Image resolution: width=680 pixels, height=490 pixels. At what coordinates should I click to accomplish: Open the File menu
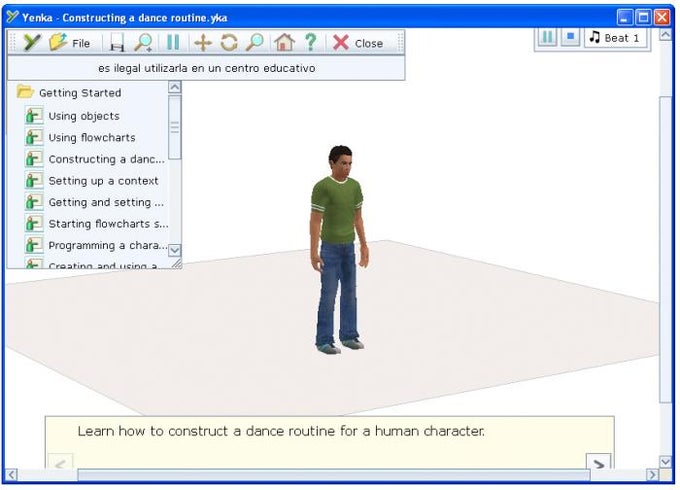click(69, 43)
